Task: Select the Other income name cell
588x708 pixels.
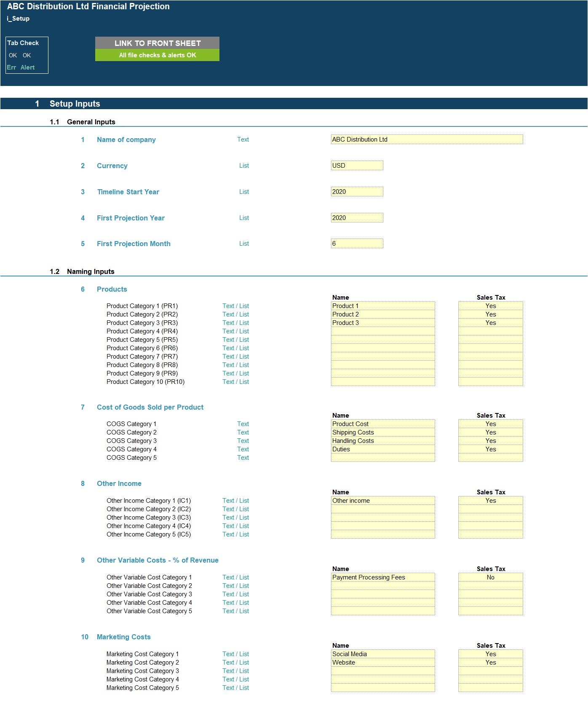Action: point(383,501)
